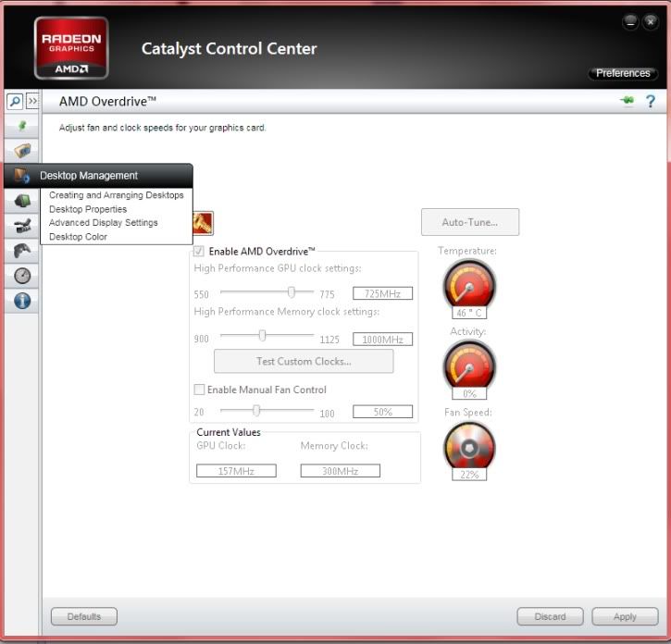The image size is (671, 644).
Task: Open the Preferences dropdown
Action: (x=623, y=73)
